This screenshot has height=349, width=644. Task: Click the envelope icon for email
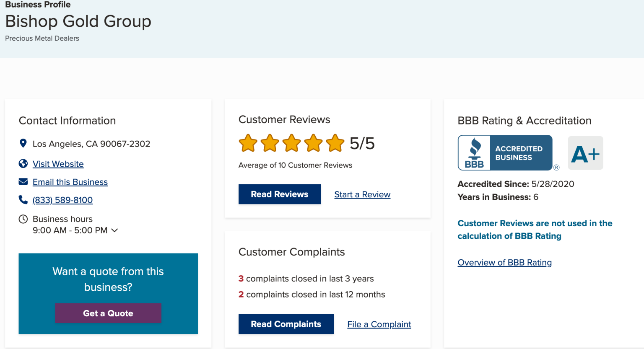click(x=23, y=181)
